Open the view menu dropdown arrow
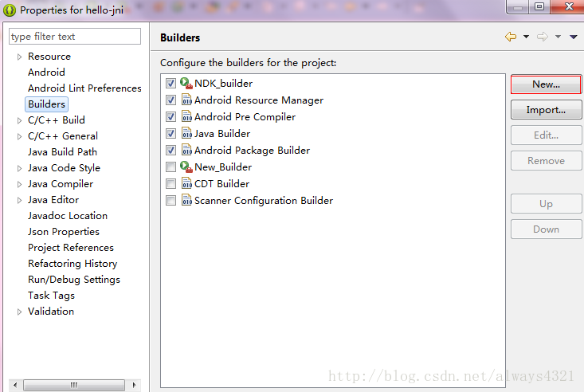Screen dimensions: 584x392 click(573, 37)
